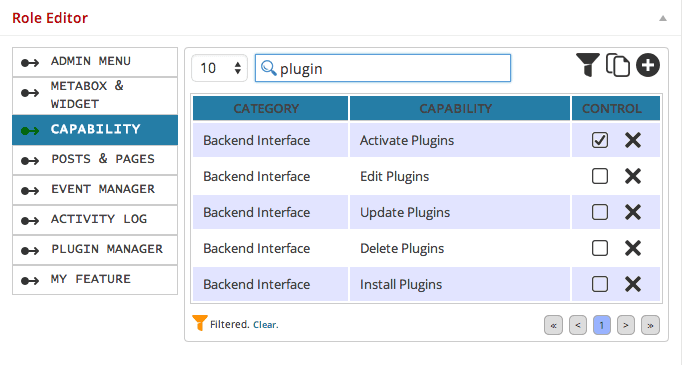Screen dimensions: 682x365
Task: Sort by the Category column header
Action: coord(270,108)
